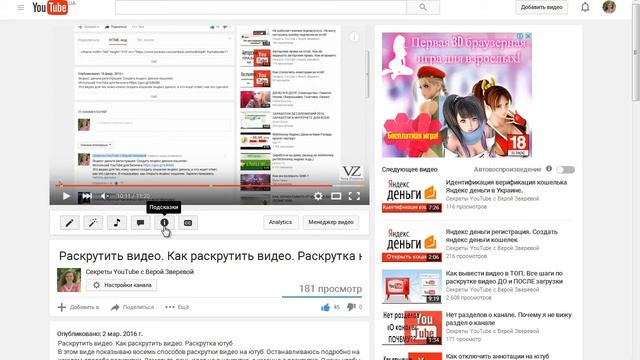Show video info card icon
The height and width of the screenshot is (360, 640).
pyautogui.click(x=354, y=37)
